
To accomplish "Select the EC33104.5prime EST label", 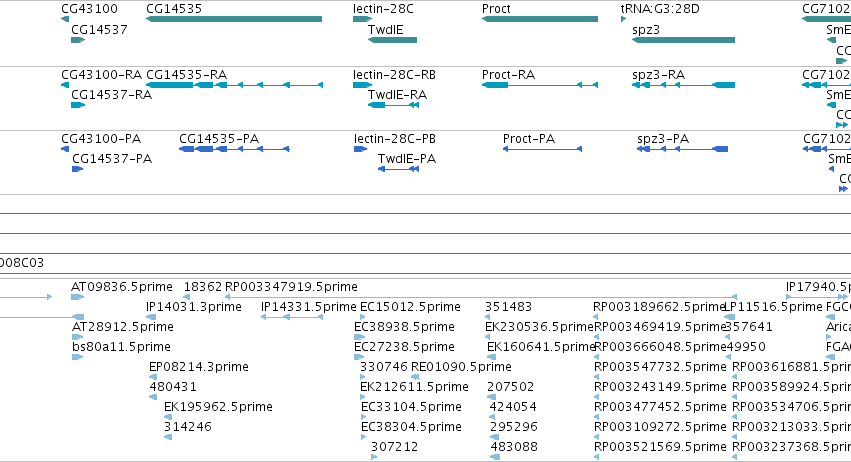I will tap(411, 407).
